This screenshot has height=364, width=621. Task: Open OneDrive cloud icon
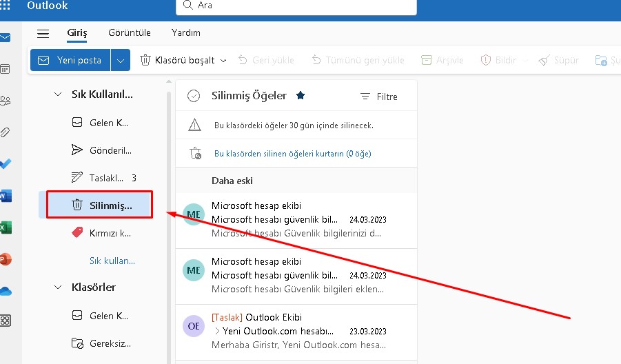6,291
